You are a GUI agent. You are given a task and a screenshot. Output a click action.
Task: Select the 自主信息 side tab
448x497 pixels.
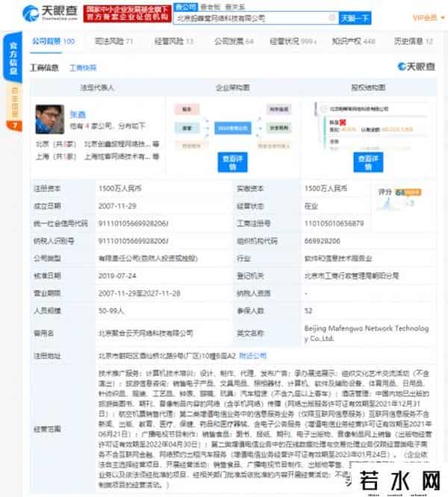pyautogui.click(x=14, y=102)
